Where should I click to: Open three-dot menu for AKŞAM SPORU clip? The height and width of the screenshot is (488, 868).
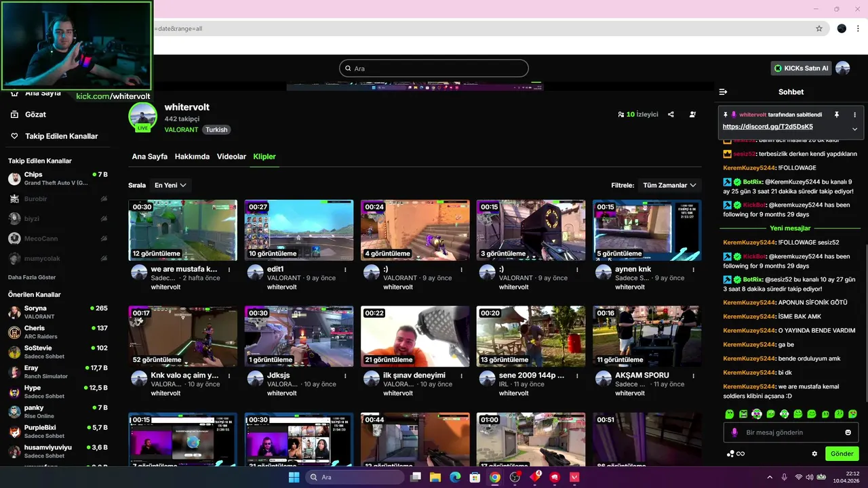tap(693, 375)
